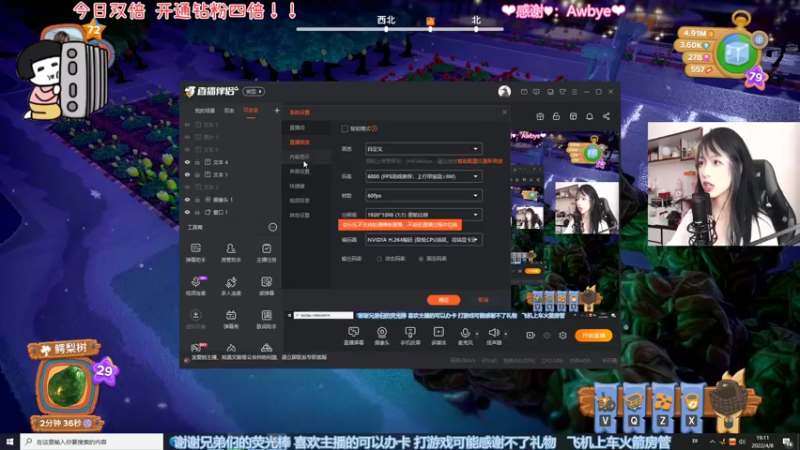Open the 画质 dropdown showing 自定义
The image size is (800, 450).
423,149
